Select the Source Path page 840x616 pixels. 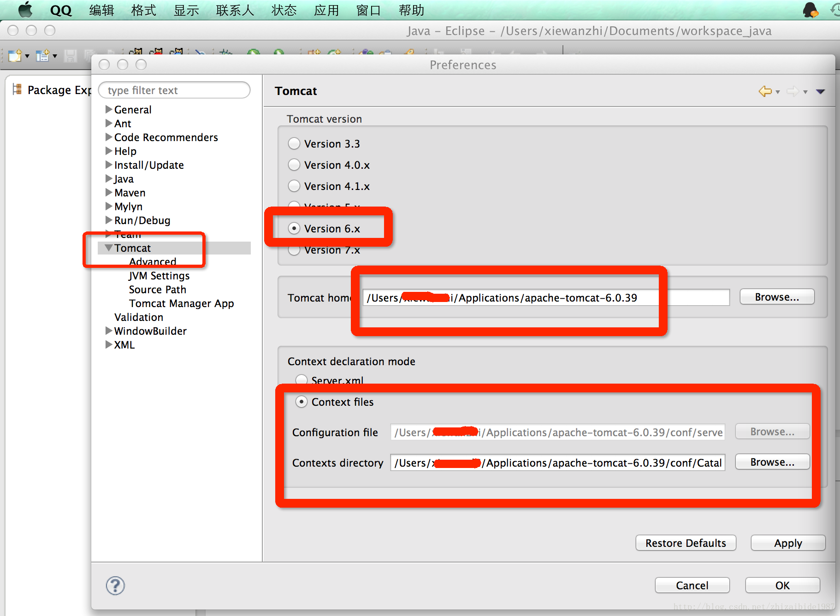tap(158, 290)
